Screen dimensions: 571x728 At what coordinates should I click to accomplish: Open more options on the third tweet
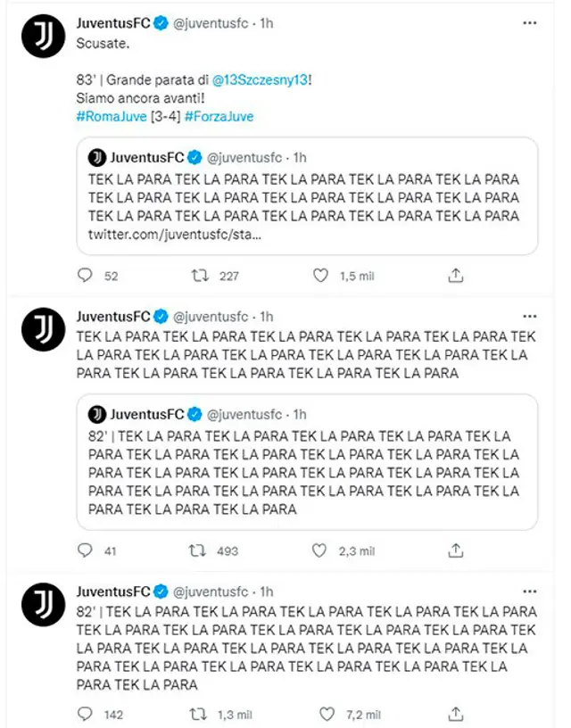pyautogui.click(x=530, y=591)
